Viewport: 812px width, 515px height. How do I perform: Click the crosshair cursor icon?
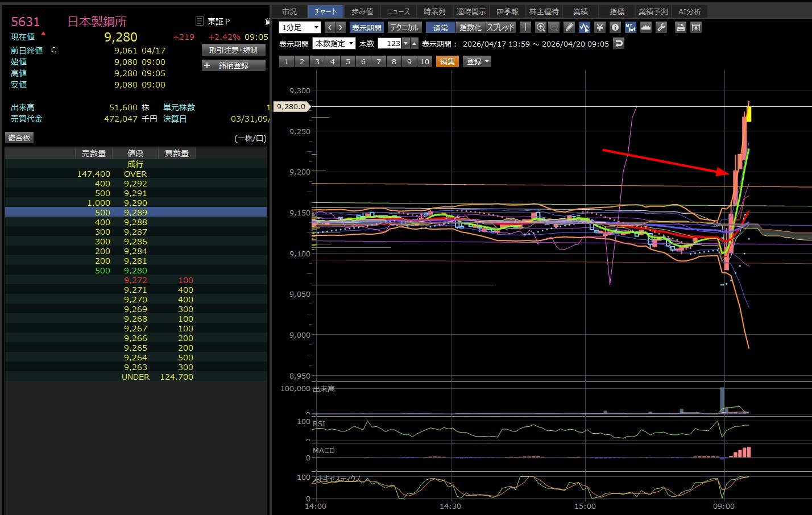coord(525,27)
